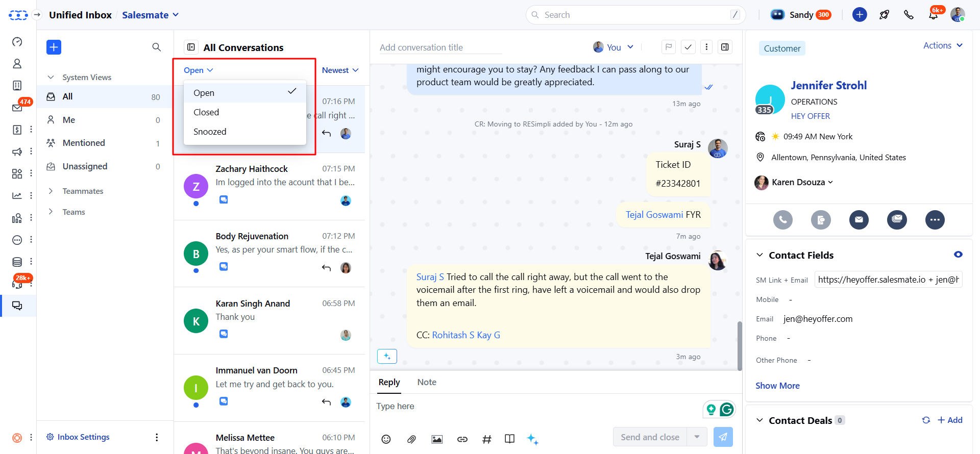Open knowledge base book icon
This screenshot has width=980, height=454.
pyautogui.click(x=509, y=439)
